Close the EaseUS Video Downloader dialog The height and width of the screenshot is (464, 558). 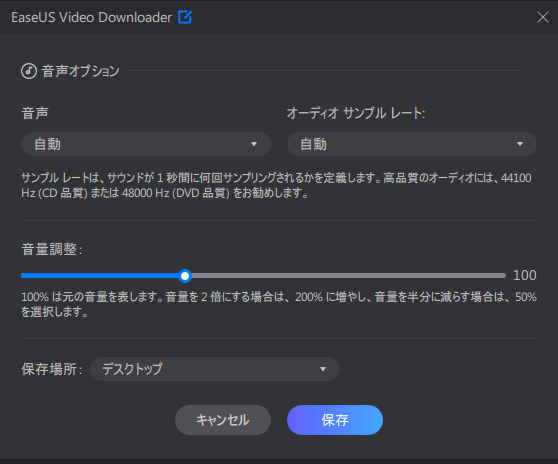[543, 17]
